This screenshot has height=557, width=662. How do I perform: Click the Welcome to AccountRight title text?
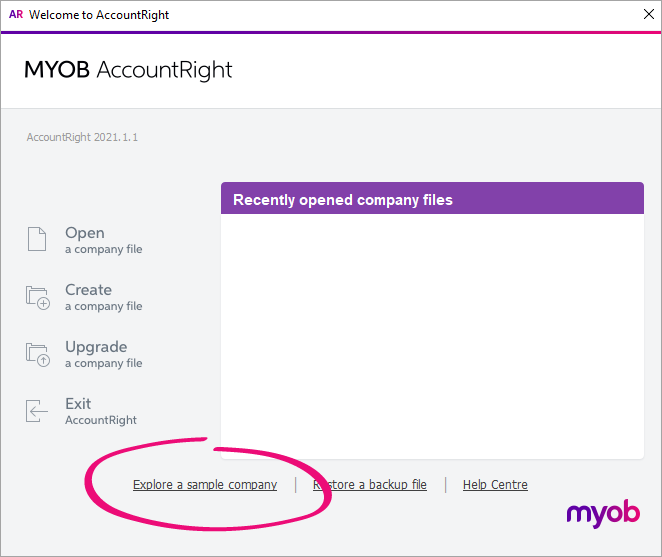click(x=98, y=15)
